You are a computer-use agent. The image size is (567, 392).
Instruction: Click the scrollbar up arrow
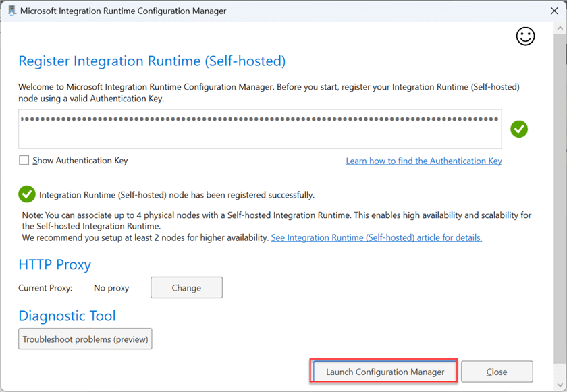pos(560,28)
